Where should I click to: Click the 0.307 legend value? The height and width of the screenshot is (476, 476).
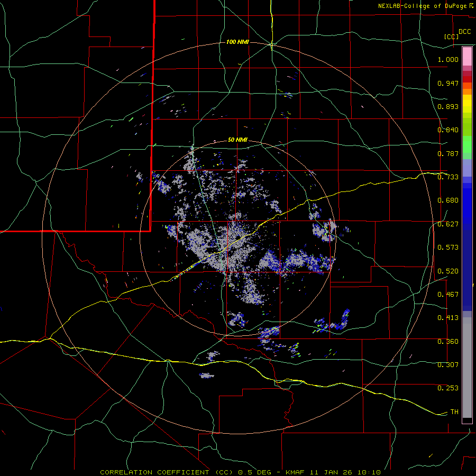click(x=448, y=365)
